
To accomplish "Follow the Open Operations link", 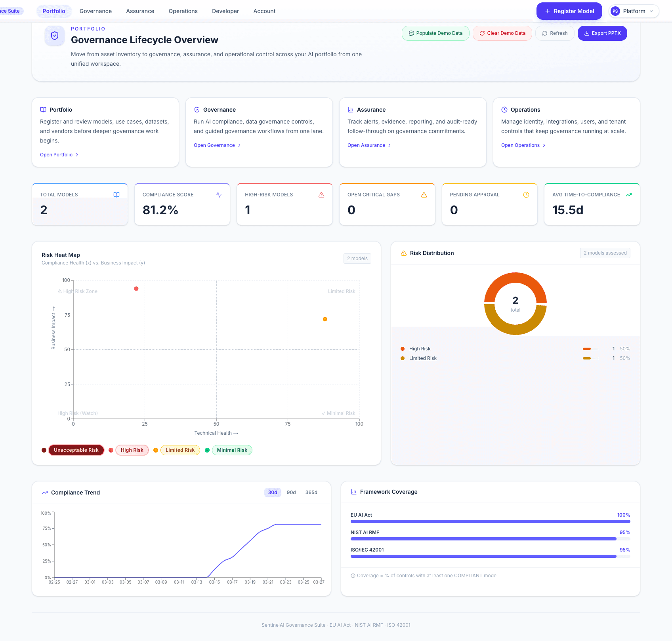I will point(523,145).
